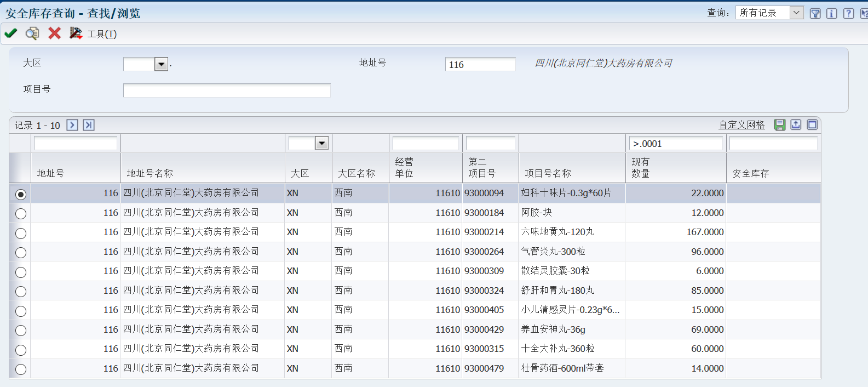Screen dimensions: 868x387
Task: Click the Find magnifier icon in toolbar
Action: (32, 33)
